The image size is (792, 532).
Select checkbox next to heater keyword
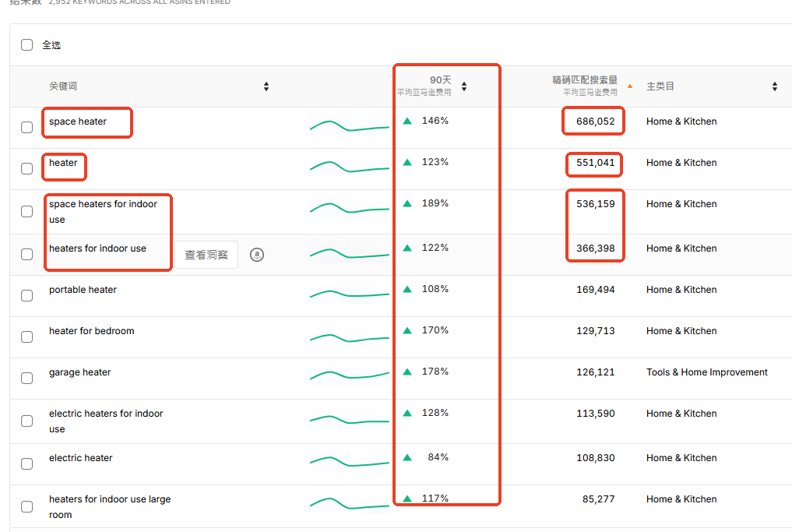coord(26,169)
